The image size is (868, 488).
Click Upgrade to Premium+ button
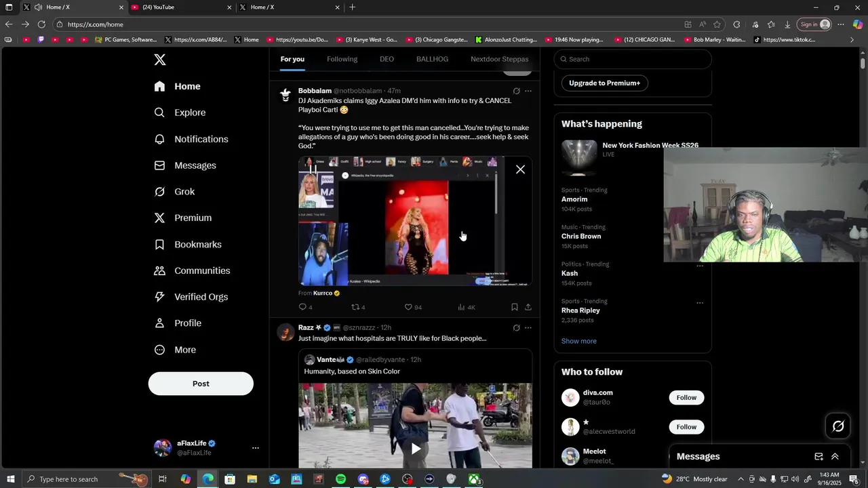(x=604, y=83)
